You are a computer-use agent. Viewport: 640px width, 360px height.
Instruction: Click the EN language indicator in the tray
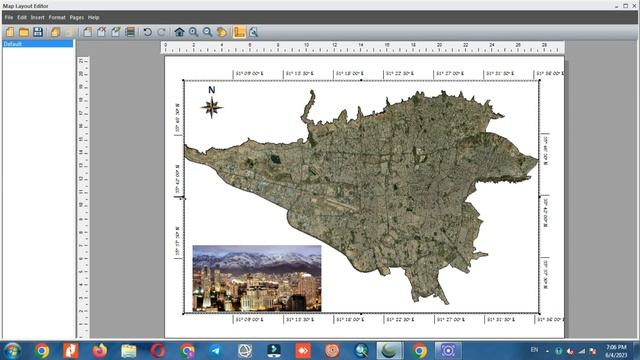click(534, 350)
